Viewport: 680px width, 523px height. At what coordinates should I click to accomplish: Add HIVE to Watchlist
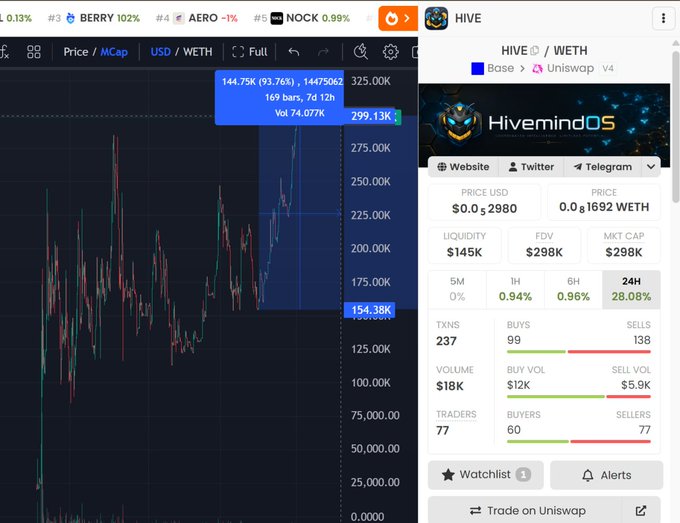[x=486, y=475]
